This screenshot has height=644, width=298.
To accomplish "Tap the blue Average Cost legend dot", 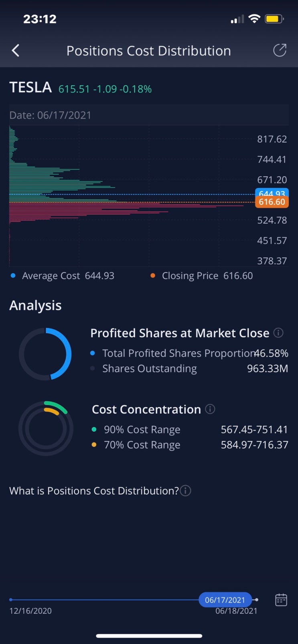I will (x=13, y=276).
